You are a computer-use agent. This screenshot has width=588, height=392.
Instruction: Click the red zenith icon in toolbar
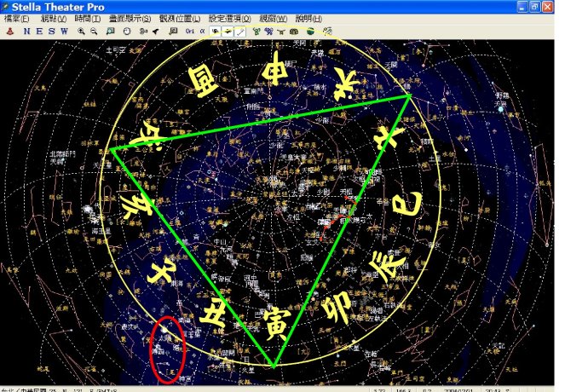click(10, 31)
